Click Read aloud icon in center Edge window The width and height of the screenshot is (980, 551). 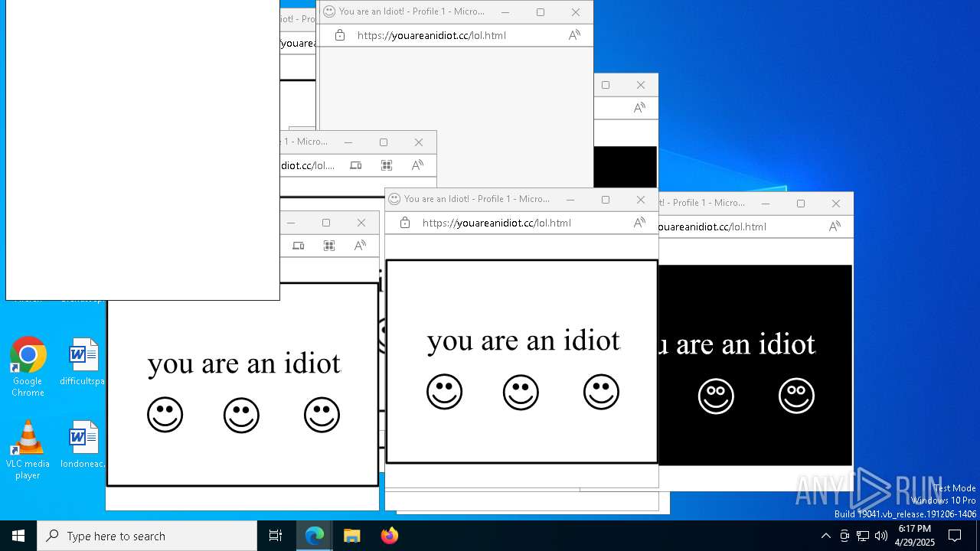pyautogui.click(x=639, y=223)
